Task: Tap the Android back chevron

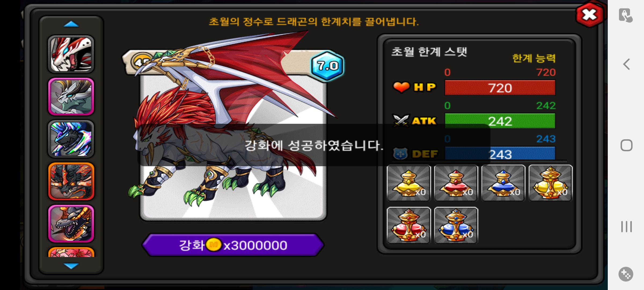Action: pyautogui.click(x=627, y=64)
